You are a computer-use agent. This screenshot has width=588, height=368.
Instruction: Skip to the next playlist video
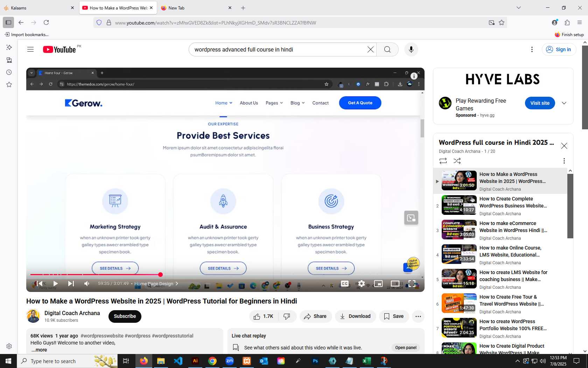click(71, 284)
